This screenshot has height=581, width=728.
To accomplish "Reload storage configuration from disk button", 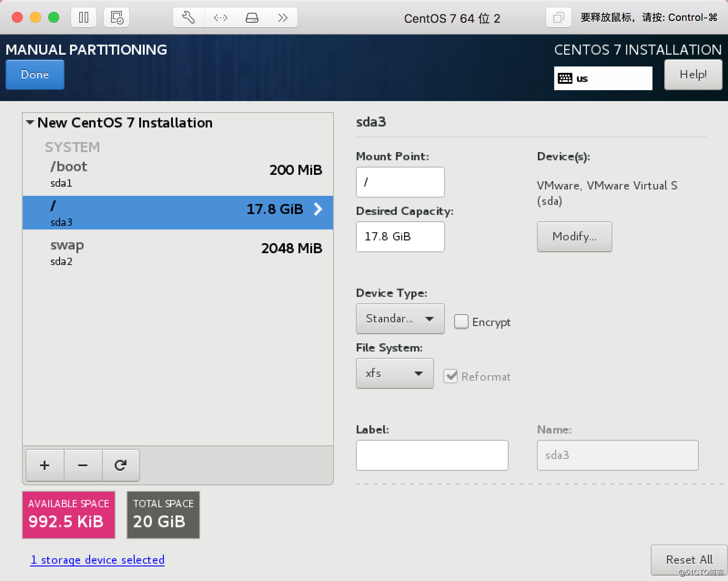I will (x=121, y=465).
